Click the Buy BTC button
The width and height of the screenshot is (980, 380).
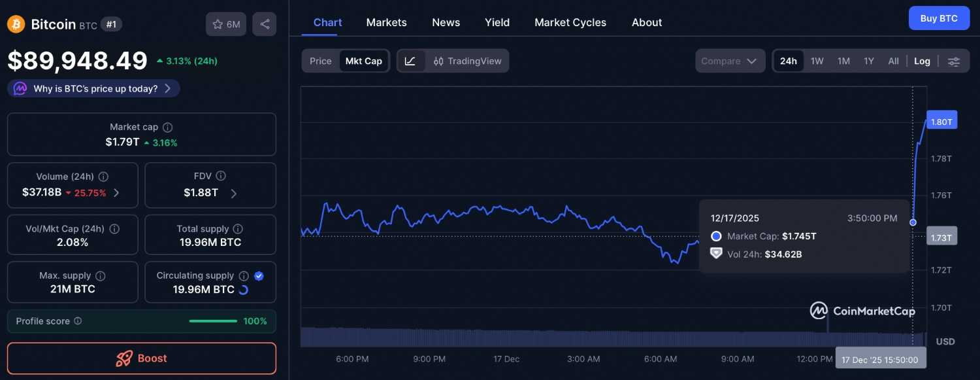(938, 18)
